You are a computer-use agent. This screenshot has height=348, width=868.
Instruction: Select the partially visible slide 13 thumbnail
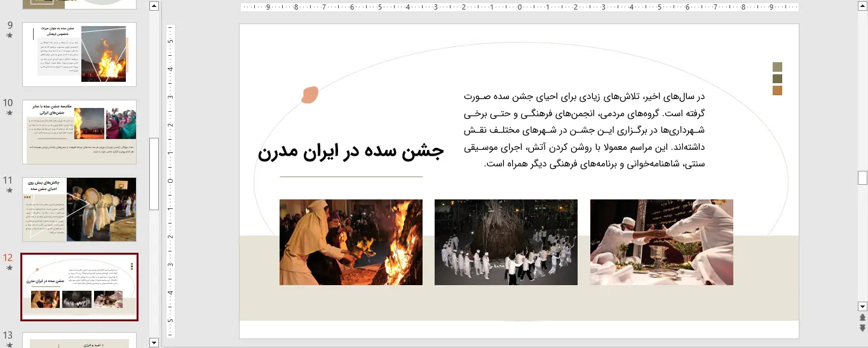pyautogui.click(x=79, y=340)
